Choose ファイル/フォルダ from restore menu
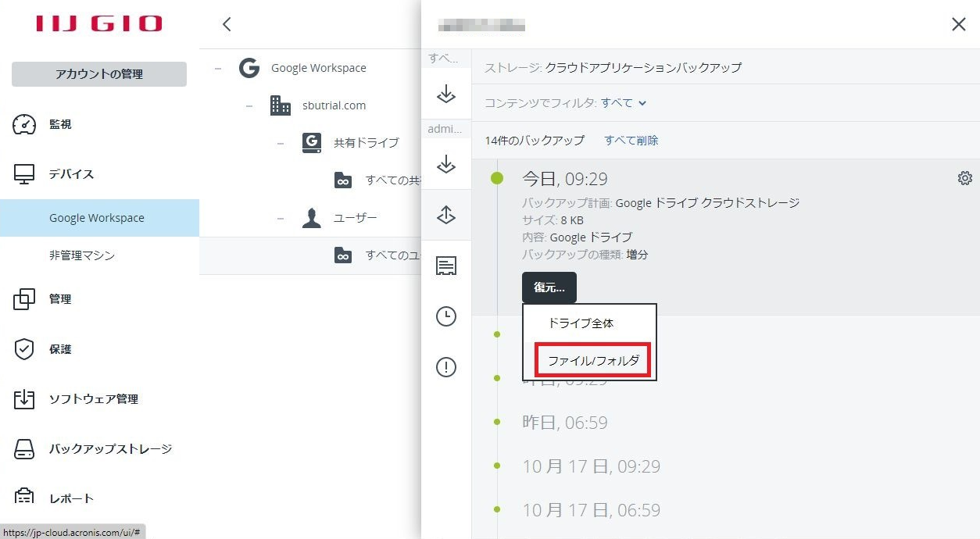Viewport: 980px width, 539px height. 592,361
